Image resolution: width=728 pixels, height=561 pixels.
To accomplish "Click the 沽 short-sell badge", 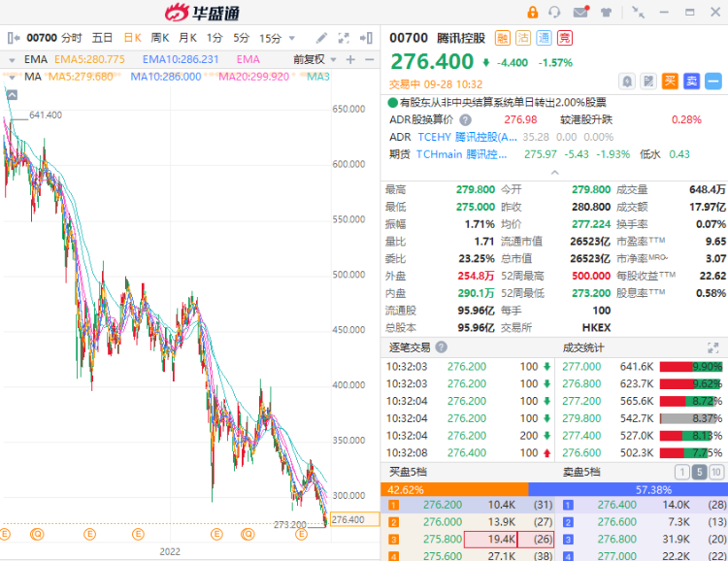I will point(523,38).
